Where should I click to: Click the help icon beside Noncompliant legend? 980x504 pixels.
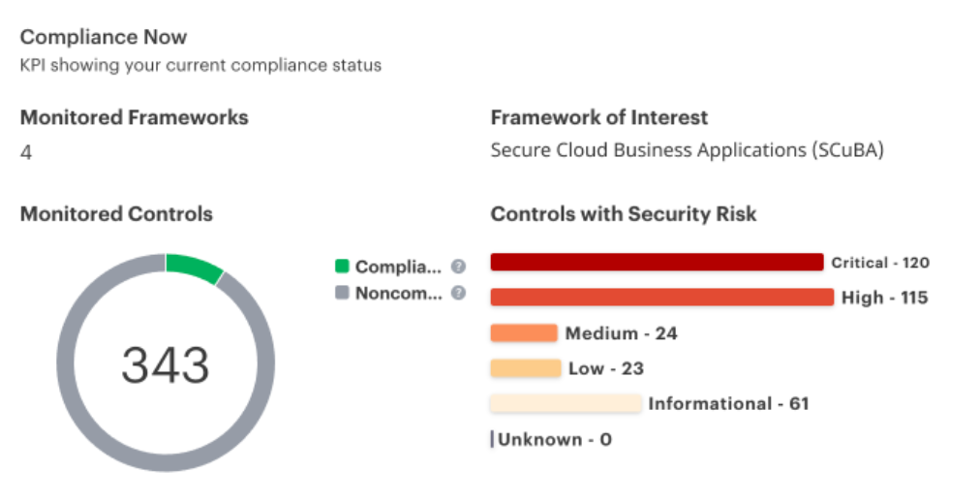click(x=458, y=293)
